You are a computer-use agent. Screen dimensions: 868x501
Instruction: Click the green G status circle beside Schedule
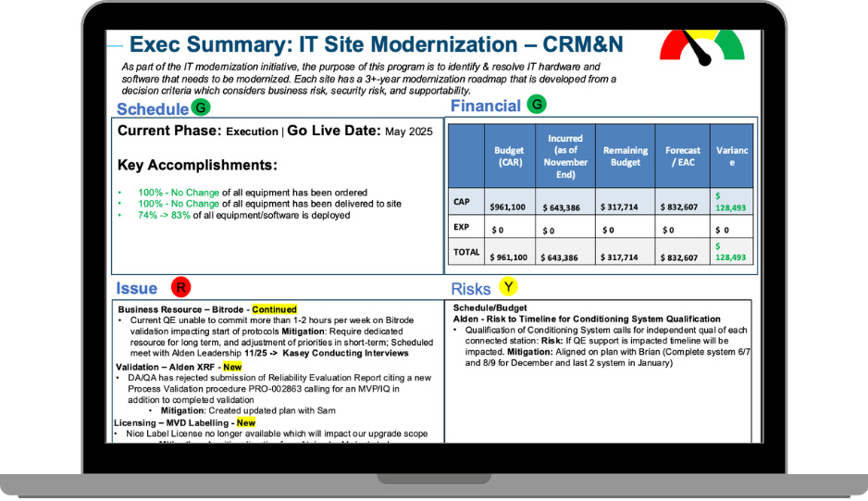point(201,107)
